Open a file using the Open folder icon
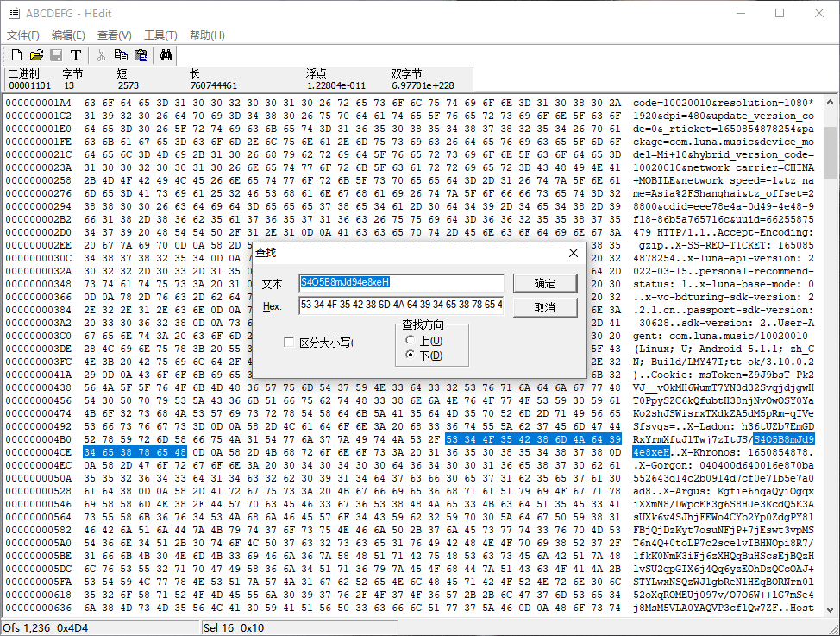Image resolution: width=840 pixels, height=636 pixels. pos(37,54)
